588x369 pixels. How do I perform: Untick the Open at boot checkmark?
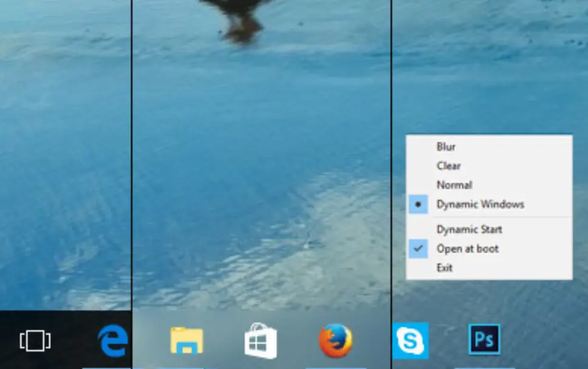[x=418, y=249]
